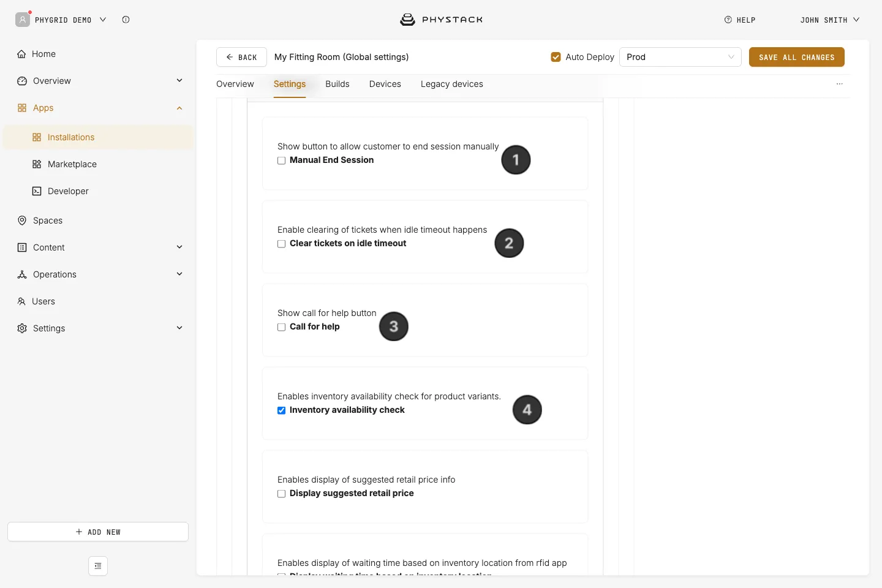Click the Save All Changes button
882x588 pixels.
(797, 57)
